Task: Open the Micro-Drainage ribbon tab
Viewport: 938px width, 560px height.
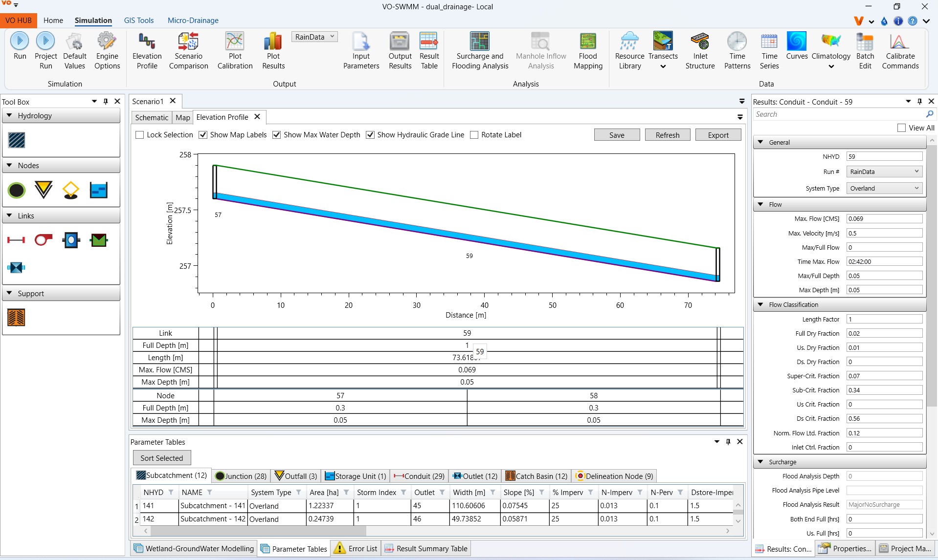Action: click(x=193, y=21)
